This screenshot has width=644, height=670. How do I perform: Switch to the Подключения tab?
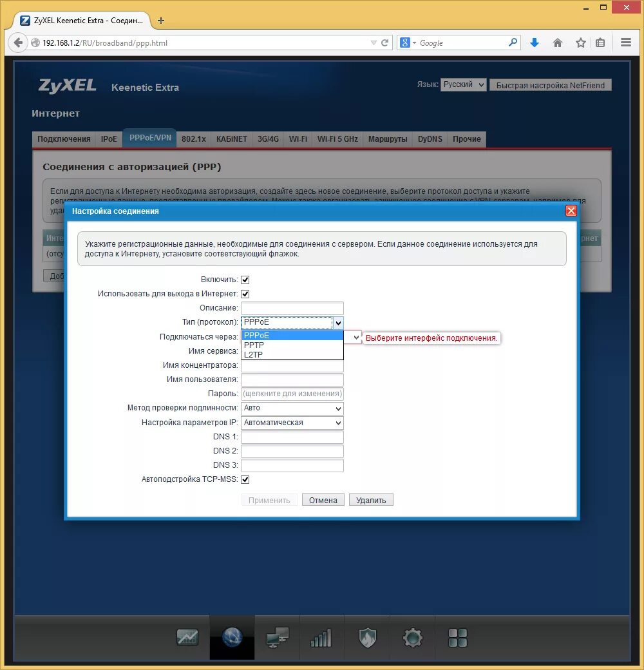point(64,139)
